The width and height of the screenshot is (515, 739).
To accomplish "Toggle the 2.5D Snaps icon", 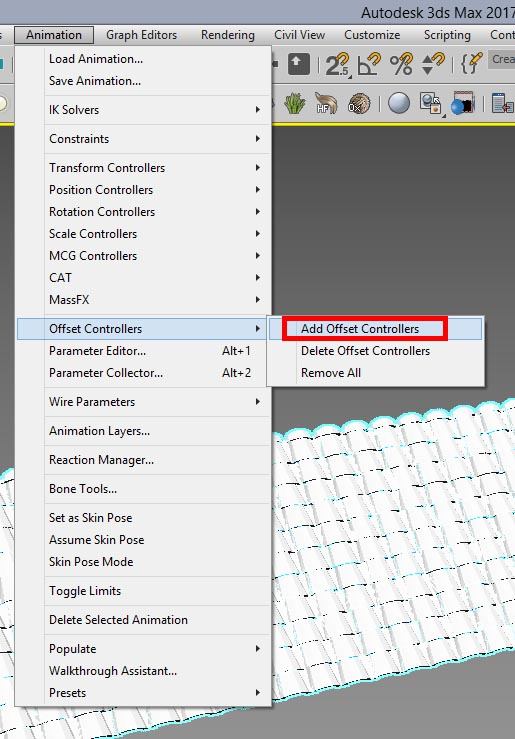I will [x=337, y=64].
